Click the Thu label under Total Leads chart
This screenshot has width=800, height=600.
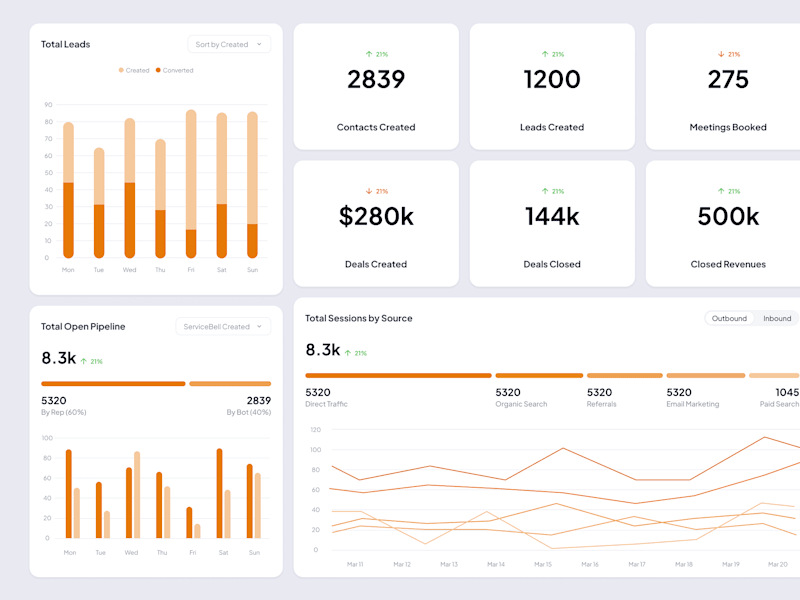[160, 270]
